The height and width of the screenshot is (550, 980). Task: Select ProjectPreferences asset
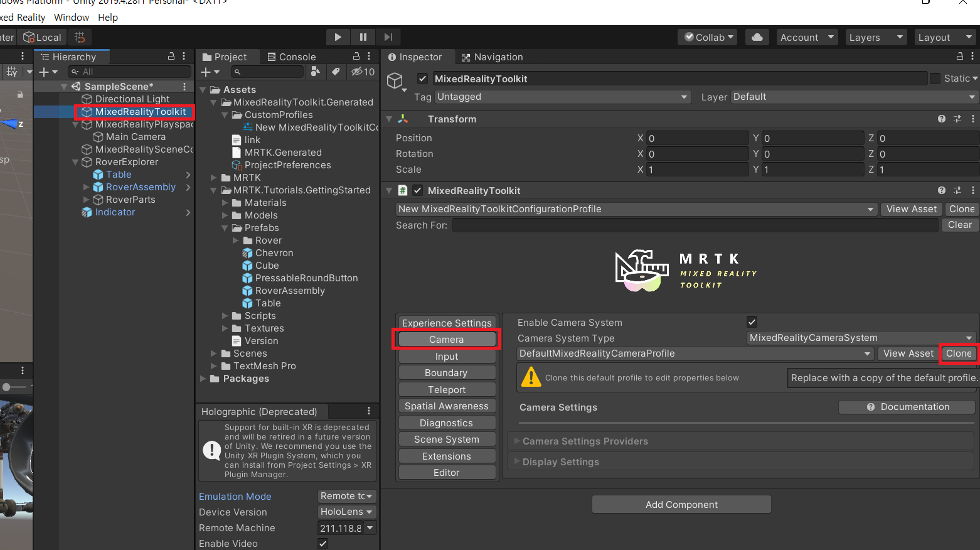click(x=281, y=165)
